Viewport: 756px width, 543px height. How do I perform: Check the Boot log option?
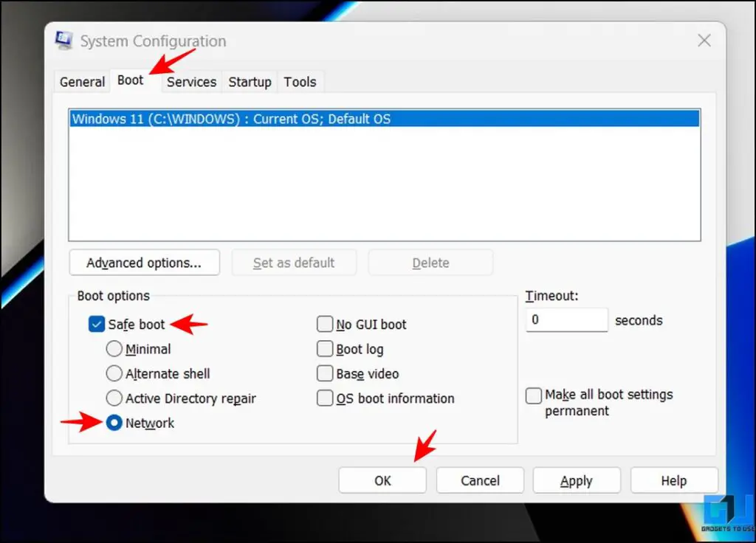(325, 349)
